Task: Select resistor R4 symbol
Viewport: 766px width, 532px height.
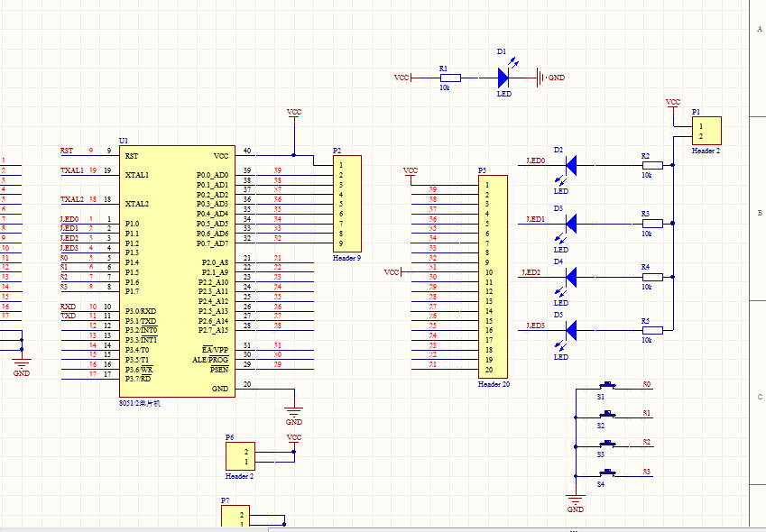Action: point(652,277)
